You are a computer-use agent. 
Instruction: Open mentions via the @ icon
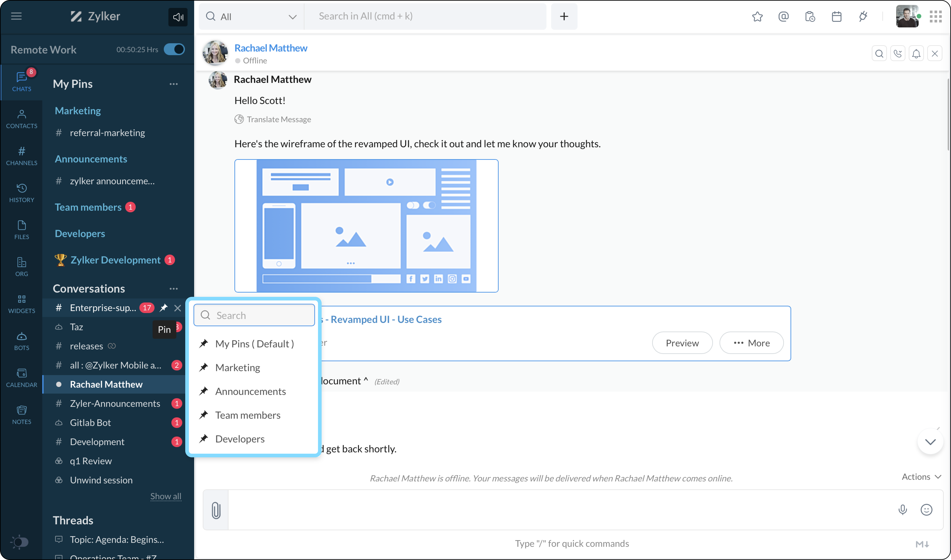coord(783,16)
